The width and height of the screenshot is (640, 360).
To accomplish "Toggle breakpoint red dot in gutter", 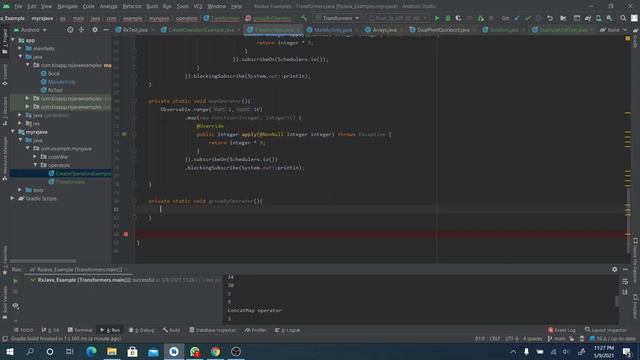I will pyautogui.click(x=126, y=234).
